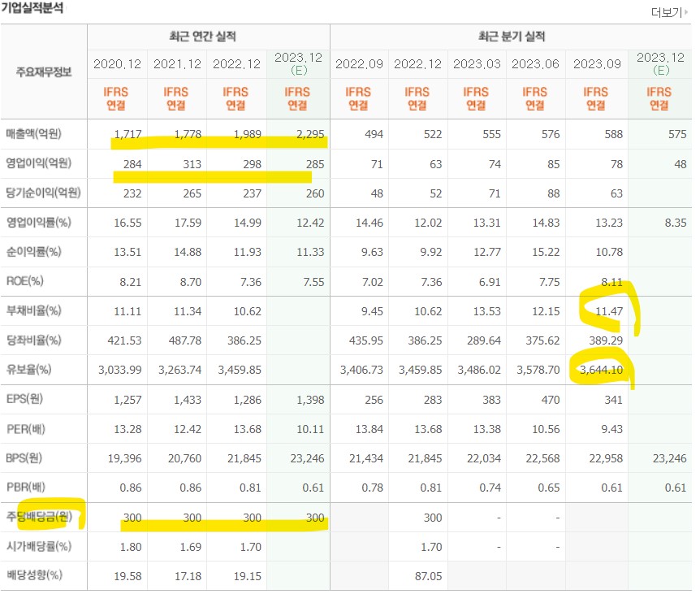The height and width of the screenshot is (594, 700).
Task: Click the quick ratio value 389.29
Action: pyautogui.click(x=606, y=340)
